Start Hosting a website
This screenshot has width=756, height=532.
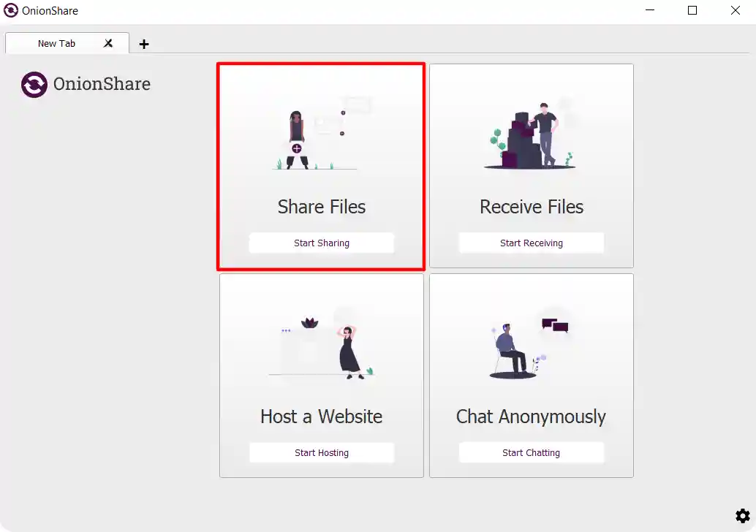(321, 452)
